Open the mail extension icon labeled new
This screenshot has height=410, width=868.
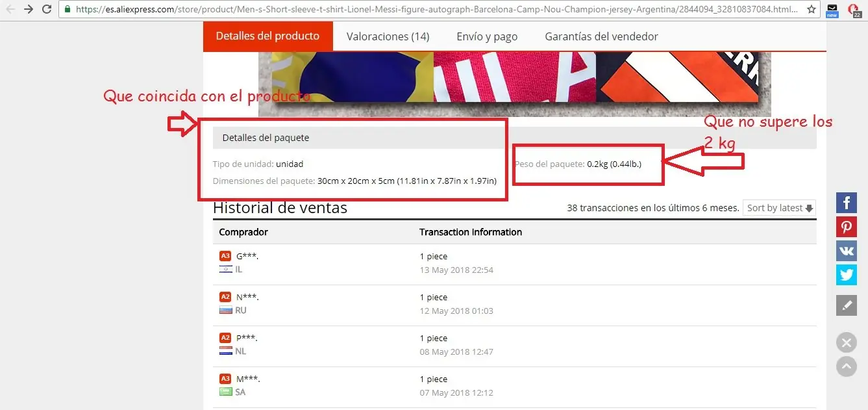(832, 10)
